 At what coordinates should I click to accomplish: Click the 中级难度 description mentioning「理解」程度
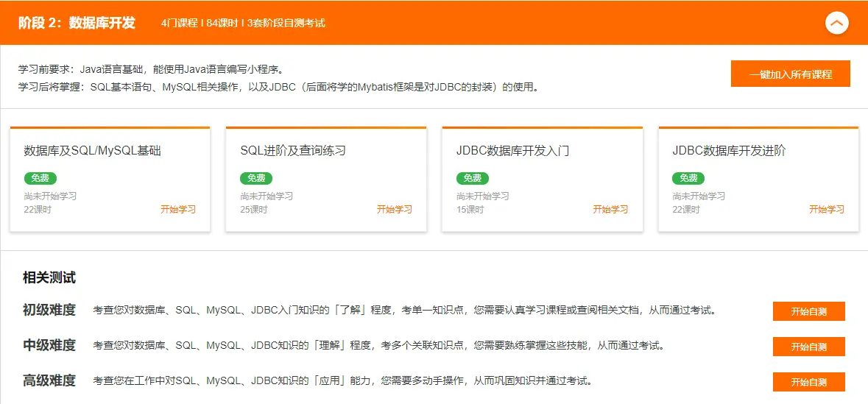[x=378, y=345]
